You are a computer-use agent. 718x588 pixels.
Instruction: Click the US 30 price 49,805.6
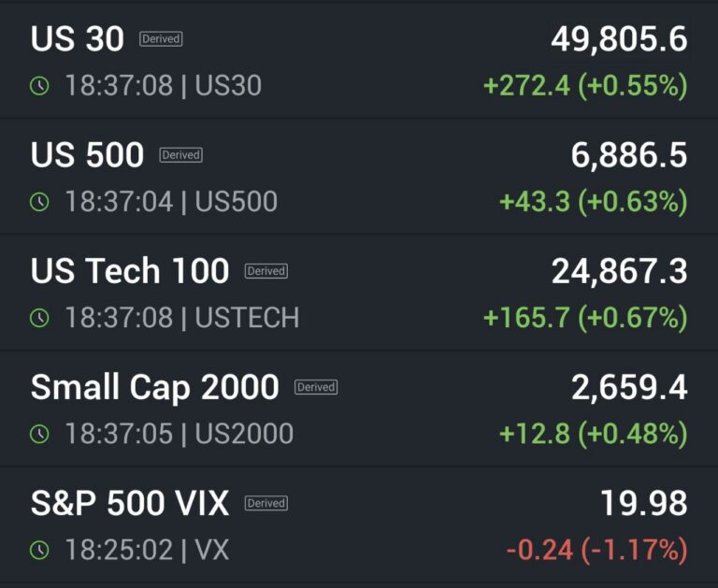[619, 39]
